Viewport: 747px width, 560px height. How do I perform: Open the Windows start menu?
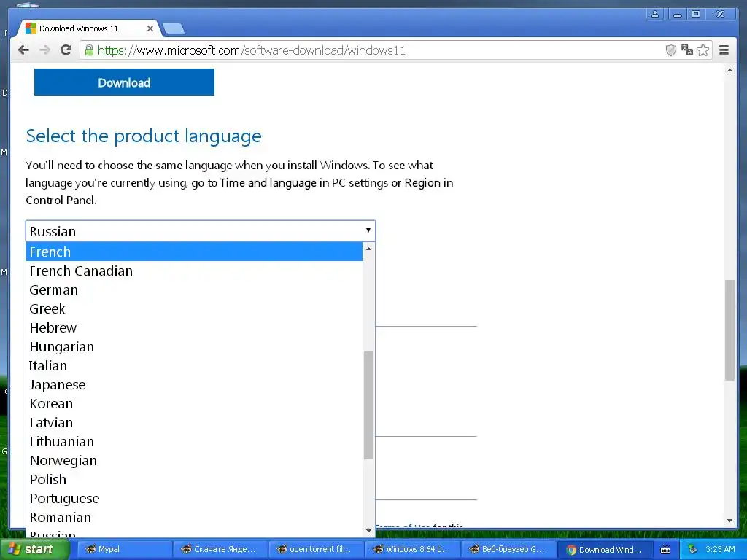pos(34,549)
